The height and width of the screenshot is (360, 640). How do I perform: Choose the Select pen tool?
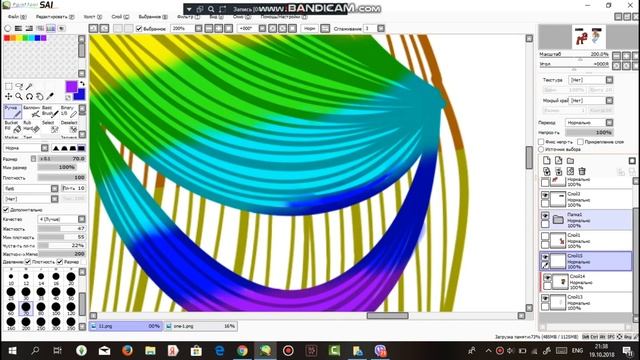[50, 127]
